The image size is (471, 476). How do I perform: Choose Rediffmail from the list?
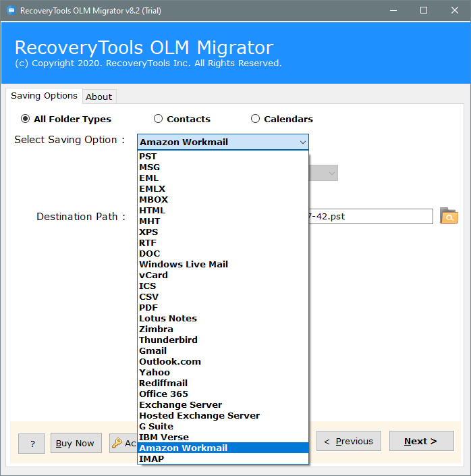pyautogui.click(x=223, y=384)
